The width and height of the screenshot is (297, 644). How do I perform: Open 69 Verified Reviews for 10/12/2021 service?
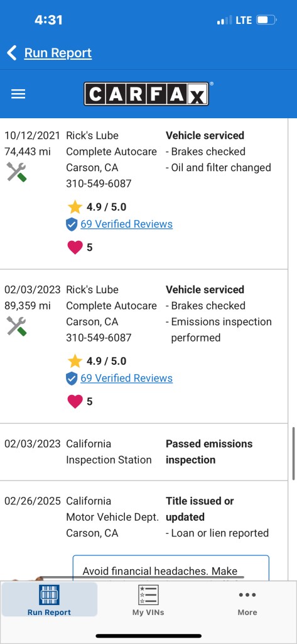(x=126, y=224)
